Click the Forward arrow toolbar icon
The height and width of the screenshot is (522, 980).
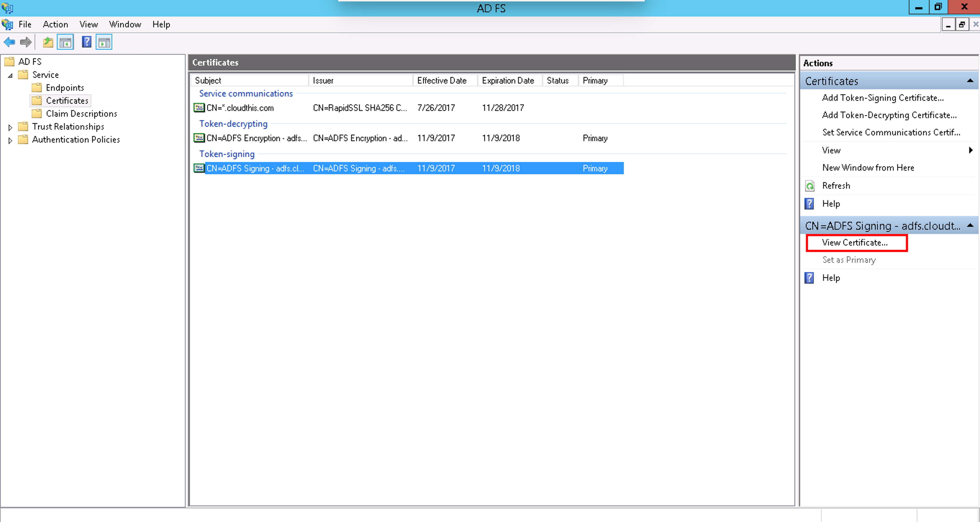tap(26, 42)
